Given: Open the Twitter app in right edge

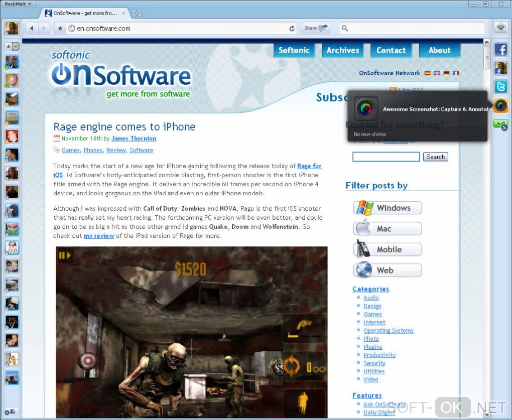Looking at the screenshot, I should click(500, 87).
